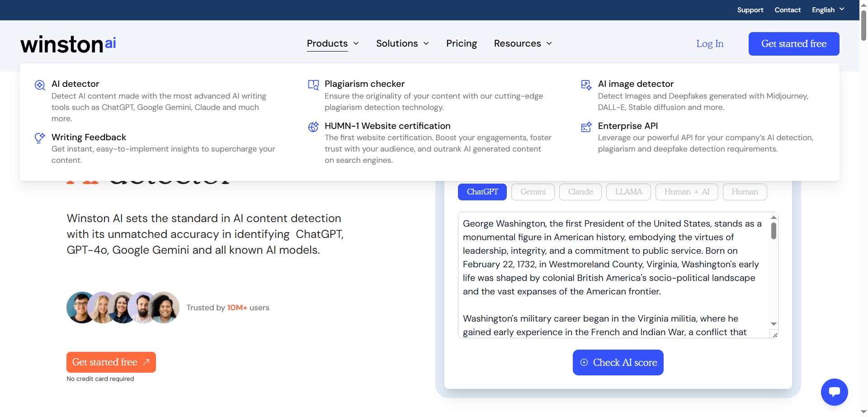The image size is (868, 417).
Task: Click the AI image detector icon
Action: (x=586, y=85)
